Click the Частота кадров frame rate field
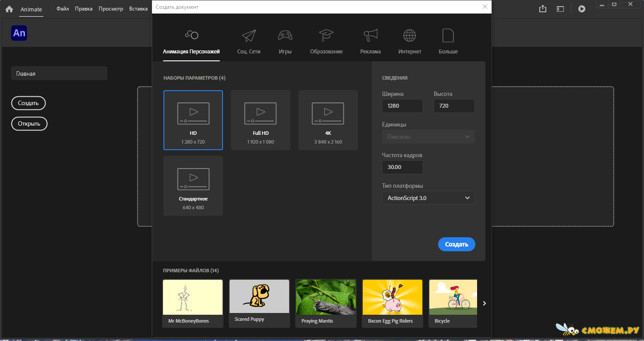The width and height of the screenshot is (644, 341). [403, 167]
